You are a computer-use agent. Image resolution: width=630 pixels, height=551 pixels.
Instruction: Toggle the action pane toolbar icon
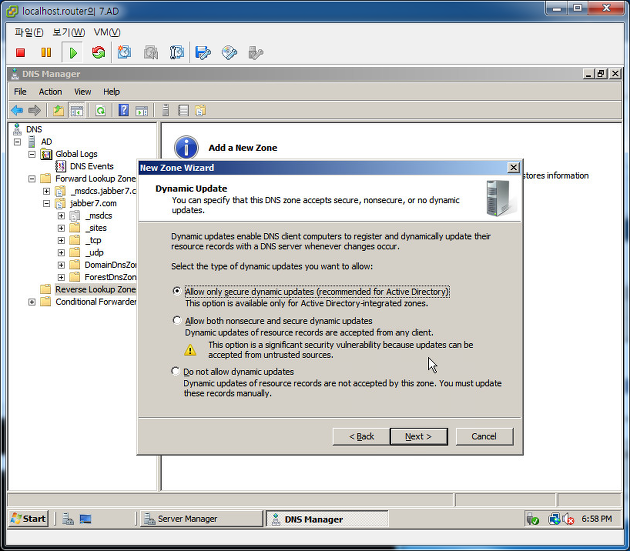tap(141, 111)
